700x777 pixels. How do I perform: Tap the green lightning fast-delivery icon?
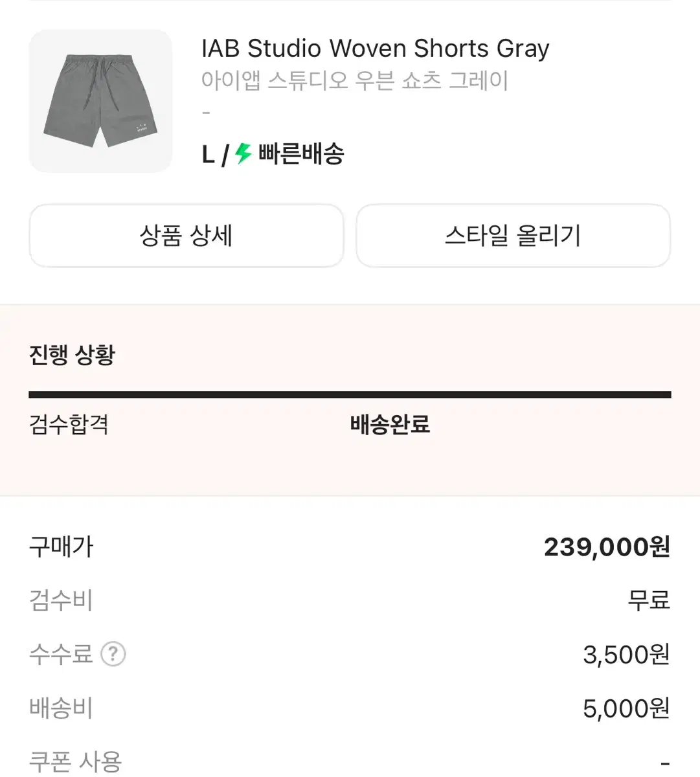click(243, 154)
